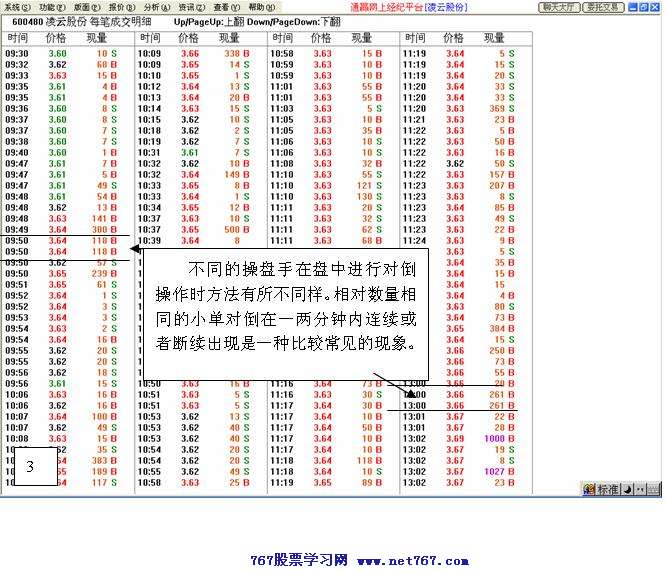Toggle the half-moon width icon
The width and height of the screenshot is (665, 573).
pos(628,490)
